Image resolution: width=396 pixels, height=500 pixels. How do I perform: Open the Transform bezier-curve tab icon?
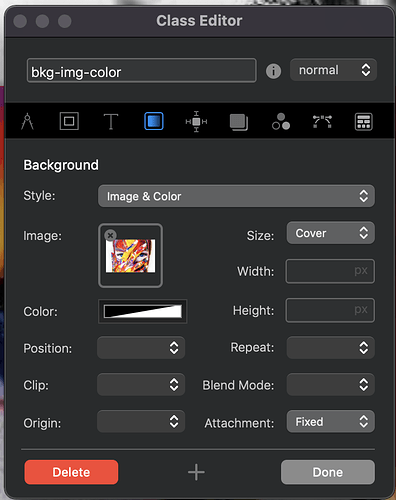pyautogui.click(x=322, y=122)
